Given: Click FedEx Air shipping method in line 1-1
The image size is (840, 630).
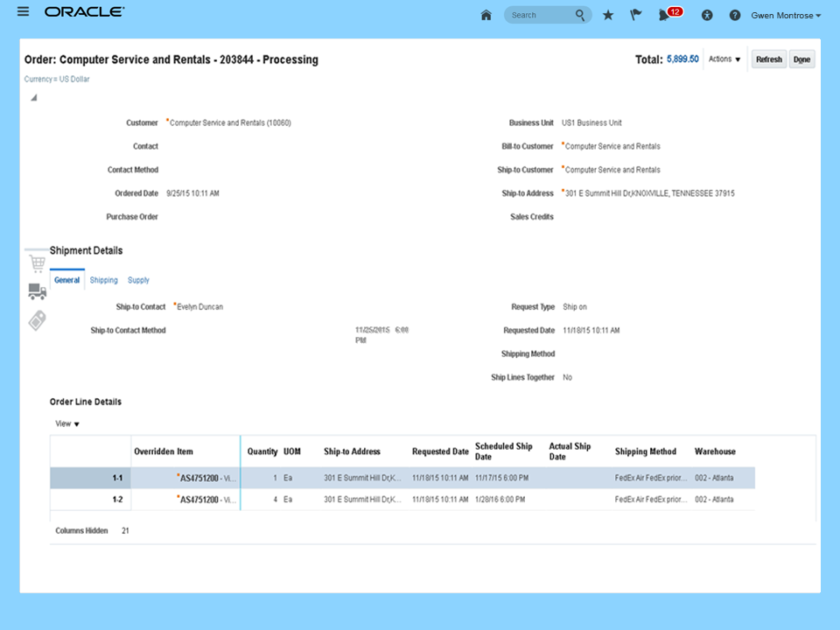Looking at the screenshot, I should click(650, 478).
